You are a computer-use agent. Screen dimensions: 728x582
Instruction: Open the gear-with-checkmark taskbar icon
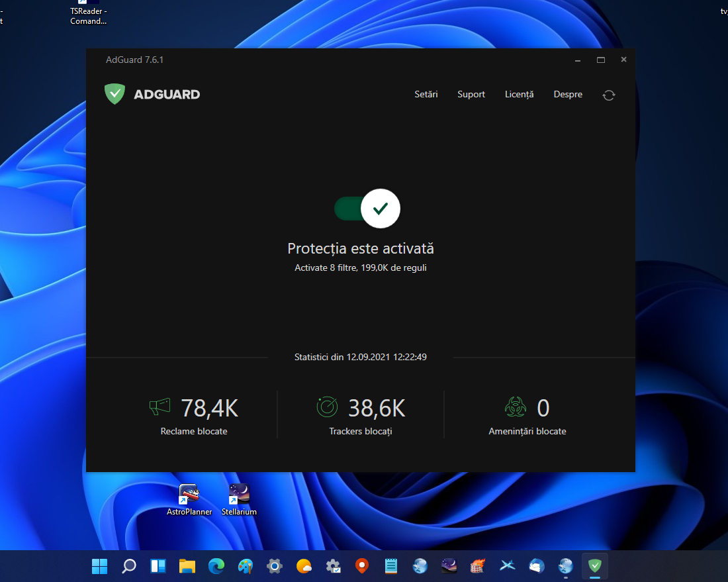333,565
